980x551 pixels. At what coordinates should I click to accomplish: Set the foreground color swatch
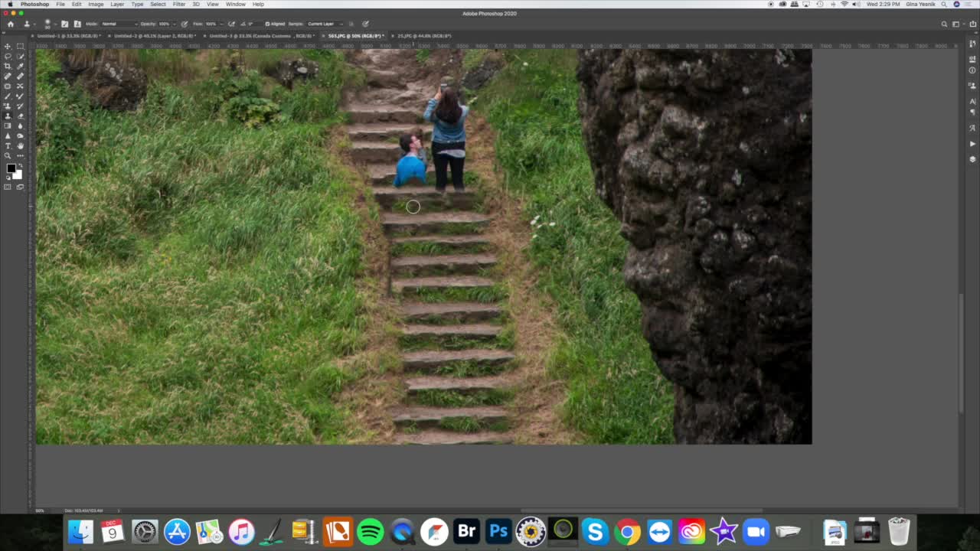11,168
